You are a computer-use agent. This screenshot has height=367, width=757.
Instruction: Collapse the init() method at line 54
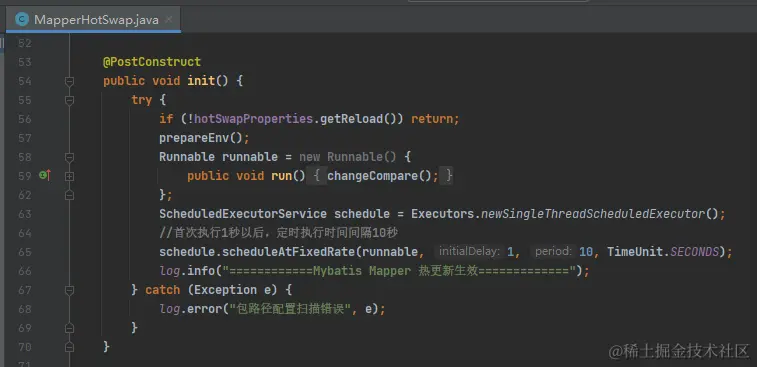pyautogui.click(x=70, y=81)
